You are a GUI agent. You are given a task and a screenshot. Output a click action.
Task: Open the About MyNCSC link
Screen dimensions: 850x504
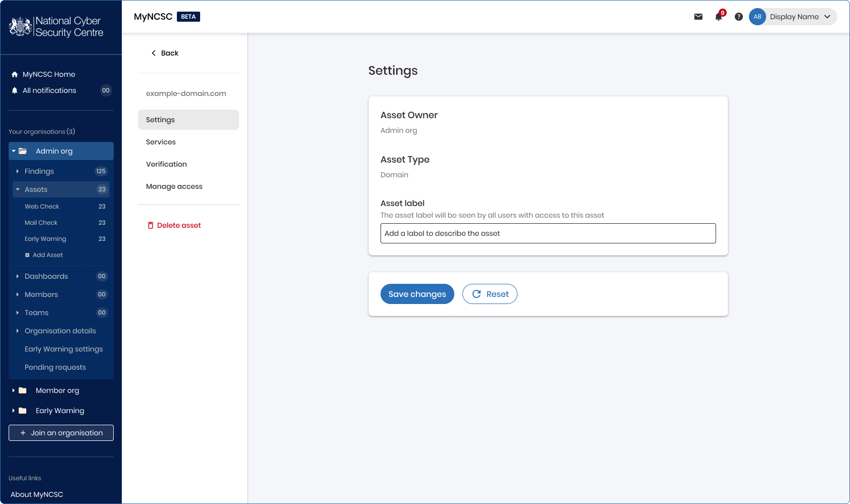point(37,494)
